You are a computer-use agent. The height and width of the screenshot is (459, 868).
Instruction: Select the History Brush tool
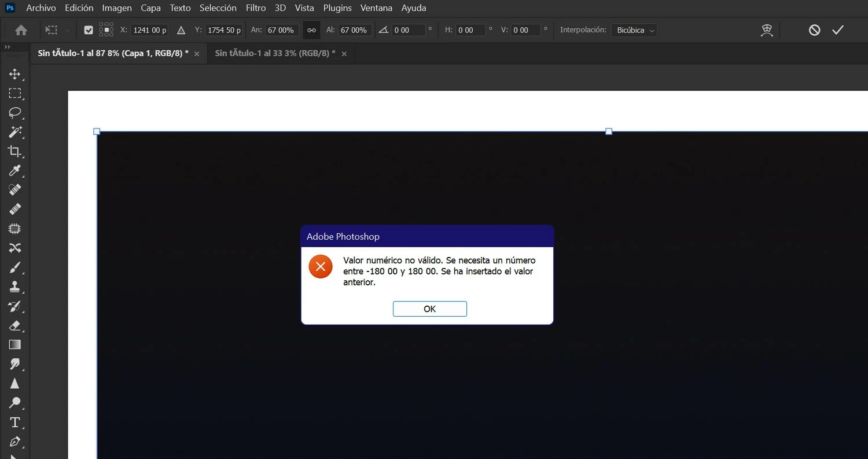pyautogui.click(x=15, y=306)
